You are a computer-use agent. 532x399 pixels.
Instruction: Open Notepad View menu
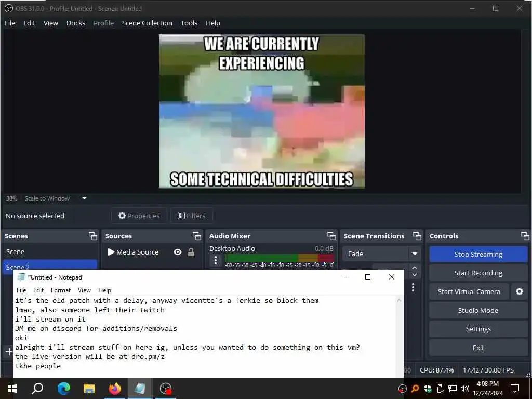tap(84, 290)
